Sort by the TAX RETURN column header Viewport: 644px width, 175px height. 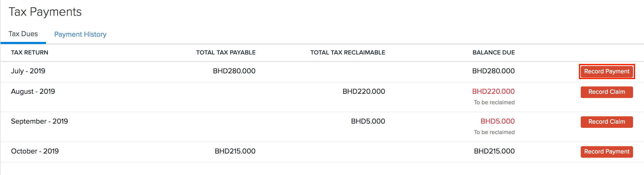click(x=29, y=52)
